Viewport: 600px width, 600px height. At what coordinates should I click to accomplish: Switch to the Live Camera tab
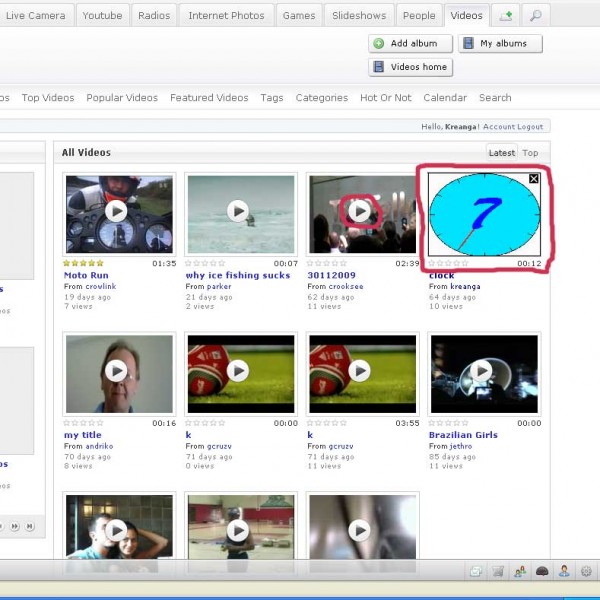click(36, 16)
